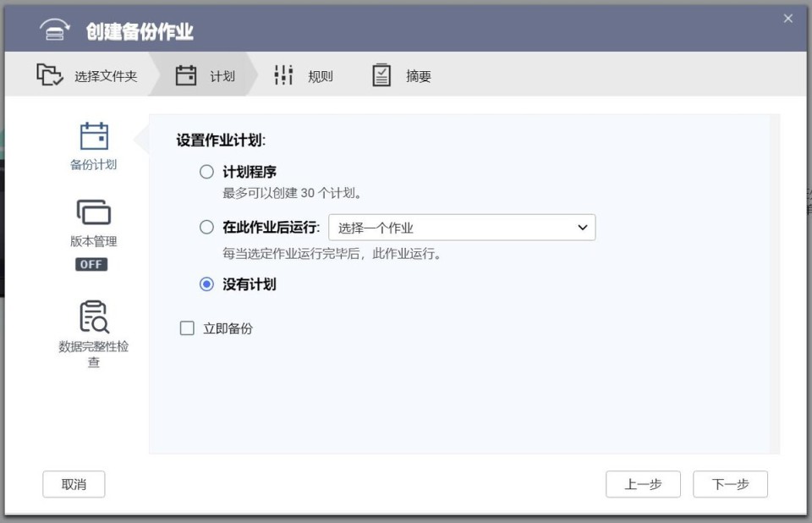Select the 备份计划 calendar icon in sidebar
Viewport: 812px width, 523px height.
pos(95,135)
